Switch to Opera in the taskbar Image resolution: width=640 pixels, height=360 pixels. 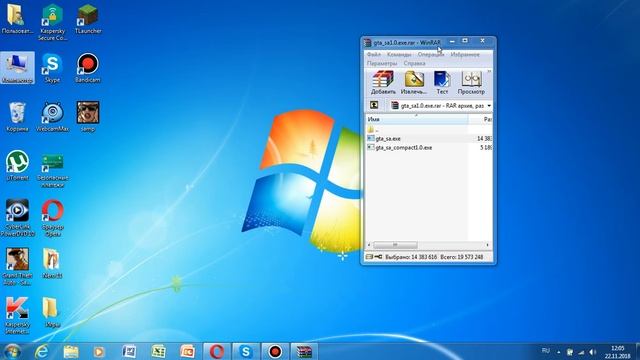[x=217, y=351]
